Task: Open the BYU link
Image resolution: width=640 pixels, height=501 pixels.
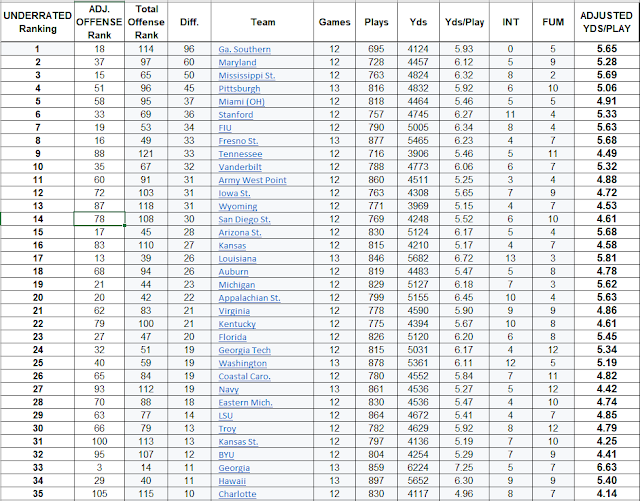Action: 226,454
